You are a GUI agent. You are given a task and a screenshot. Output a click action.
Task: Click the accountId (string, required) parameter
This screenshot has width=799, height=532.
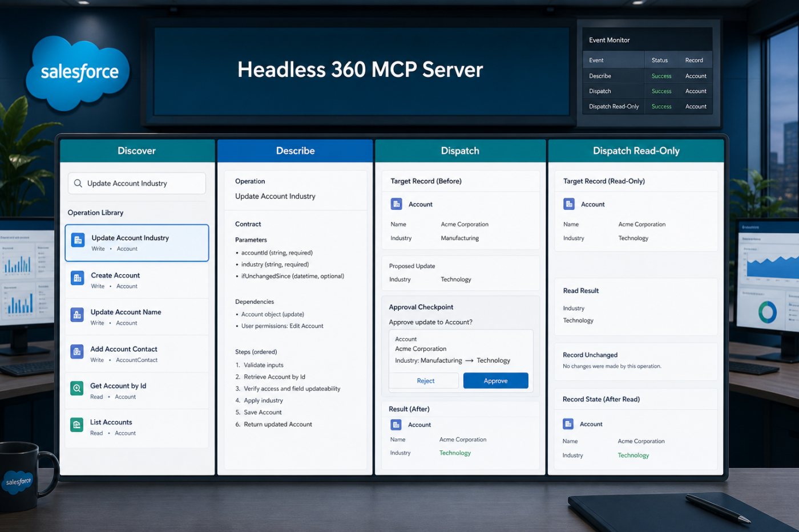point(277,253)
